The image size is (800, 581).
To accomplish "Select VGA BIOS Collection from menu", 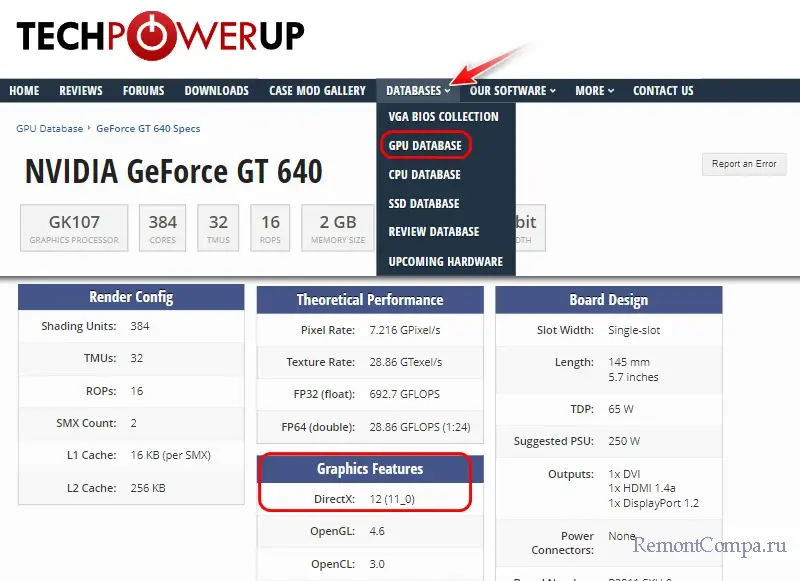I will (443, 117).
